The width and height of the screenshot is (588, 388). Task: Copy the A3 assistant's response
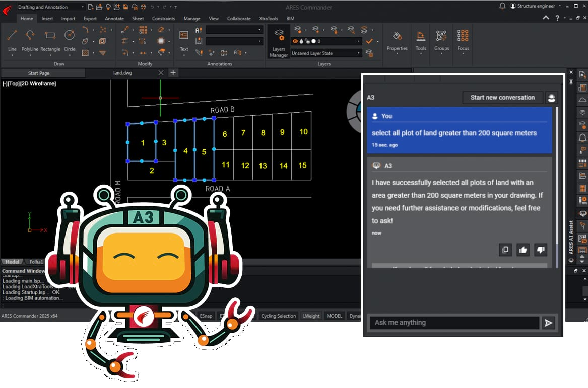(505, 250)
